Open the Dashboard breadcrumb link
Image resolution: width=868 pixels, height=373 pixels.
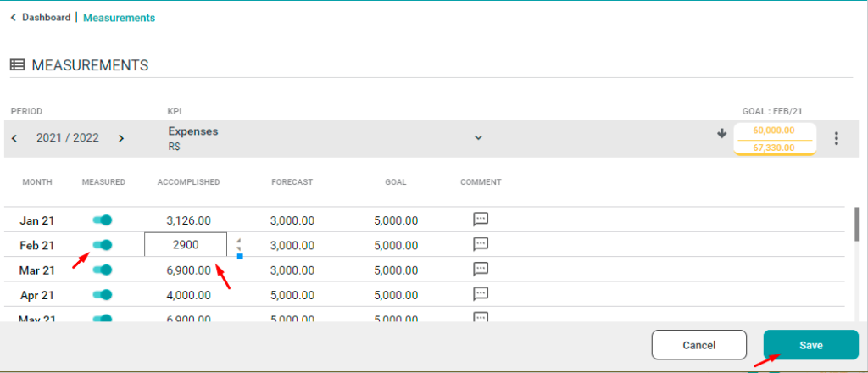pyautogui.click(x=46, y=18)
